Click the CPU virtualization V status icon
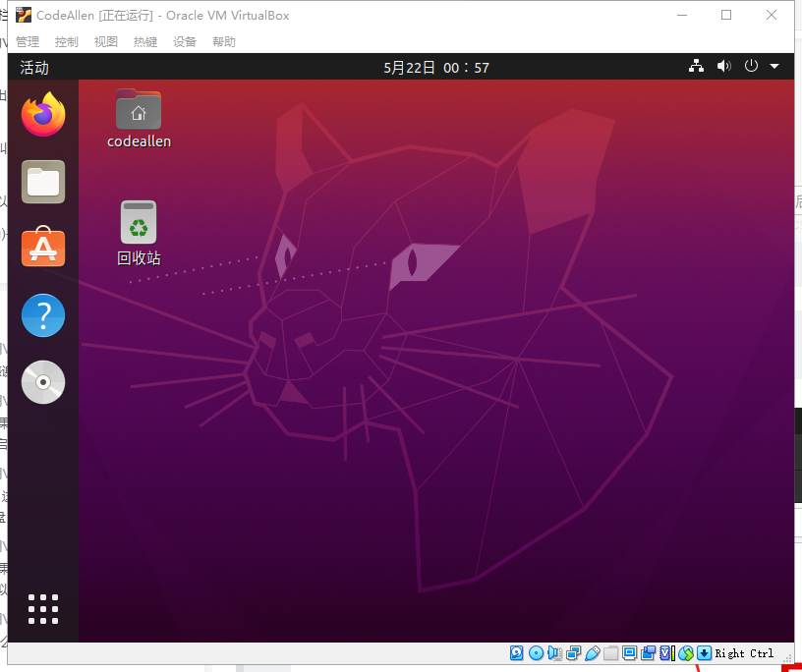 [666, 653]
